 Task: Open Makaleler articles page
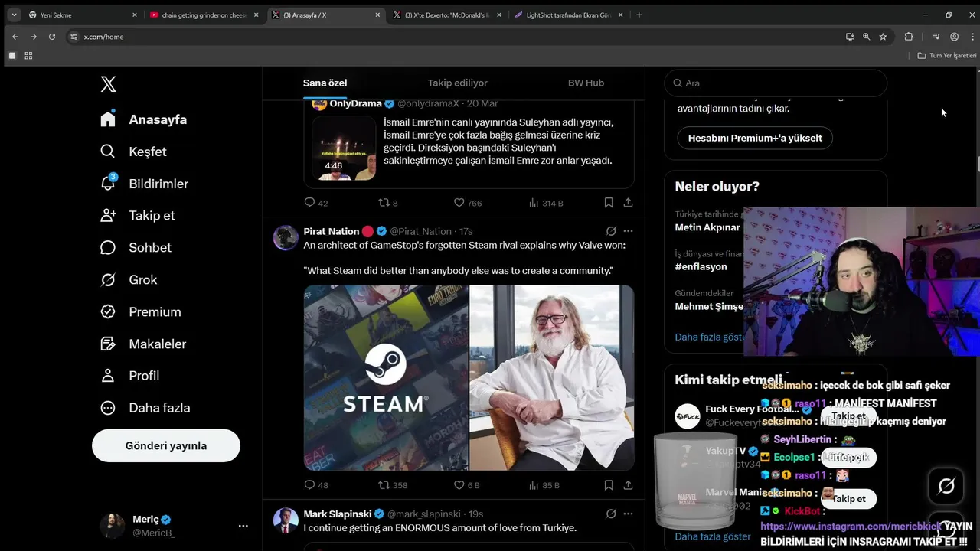143,344
